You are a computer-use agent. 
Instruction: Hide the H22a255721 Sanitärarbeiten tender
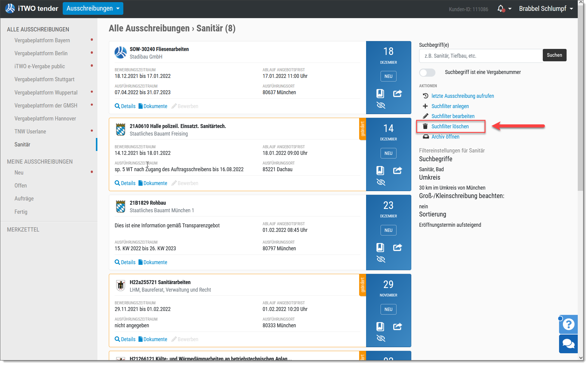(x=381, y=338)
